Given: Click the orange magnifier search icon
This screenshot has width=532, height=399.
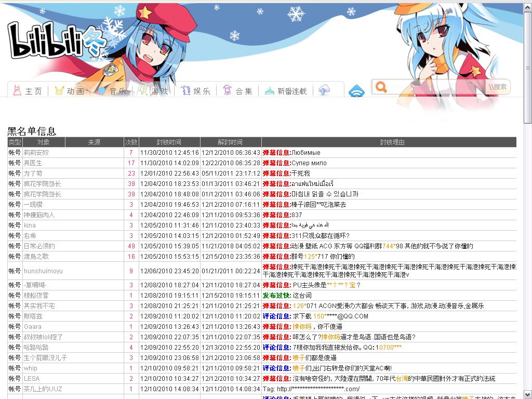Looking at the screenshot, I should tap(381, 87).
